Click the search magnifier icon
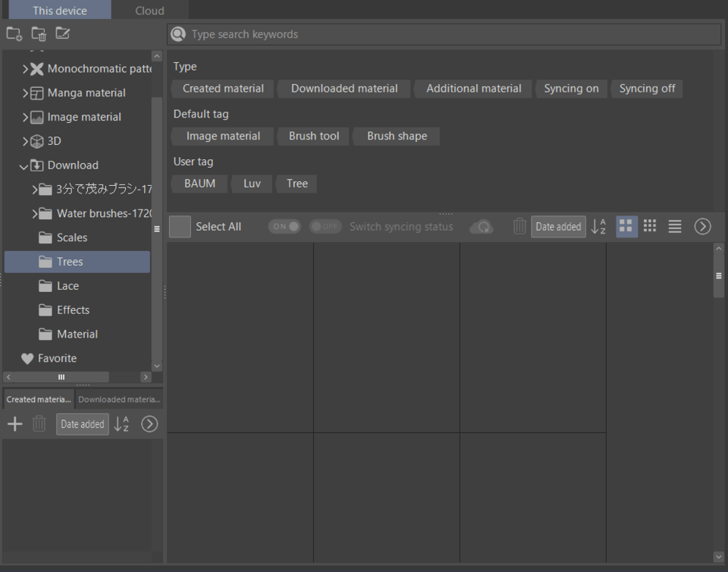 point(177,34)
